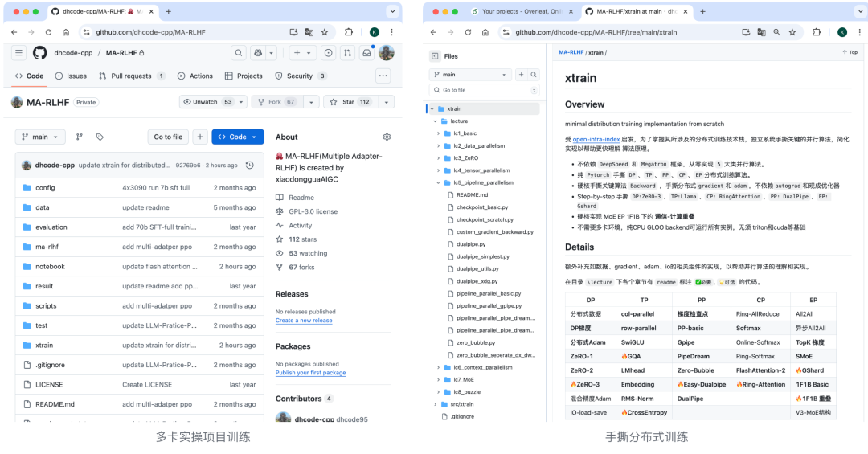Open Fork options dropdown arrow
This screenshot has height=454, width=868.
click(311, 102)
